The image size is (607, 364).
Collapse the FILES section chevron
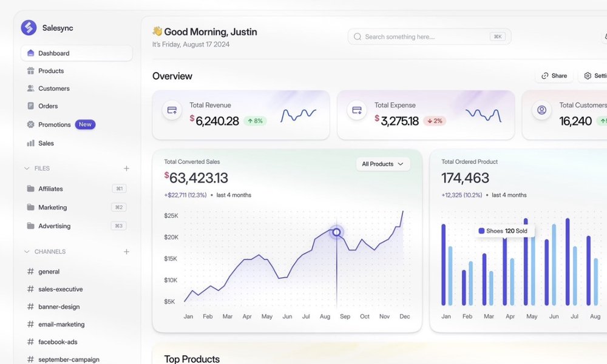click(27, 168)
